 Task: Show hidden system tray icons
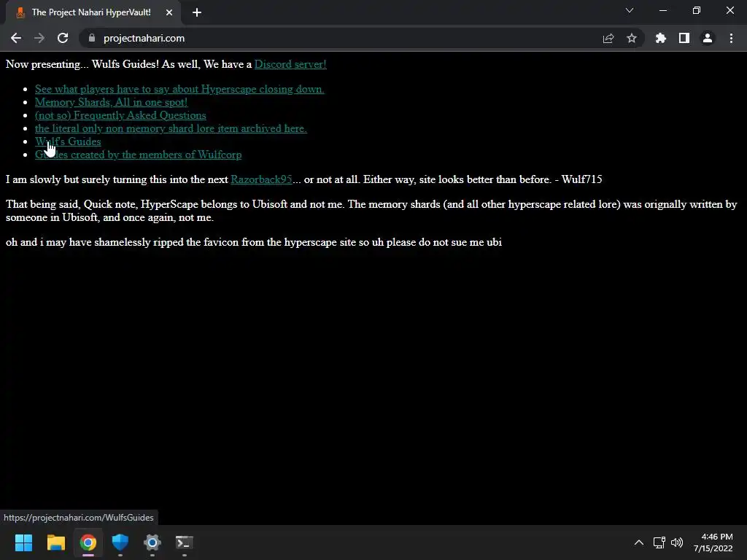click(x=639, y=542)
